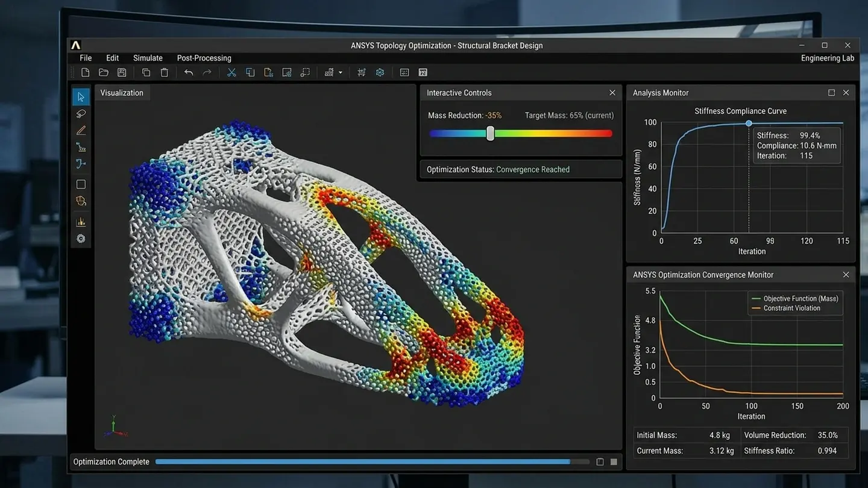
Task: Click the data marker on Stiffness Compliance Curve
Action: point(749,123)
